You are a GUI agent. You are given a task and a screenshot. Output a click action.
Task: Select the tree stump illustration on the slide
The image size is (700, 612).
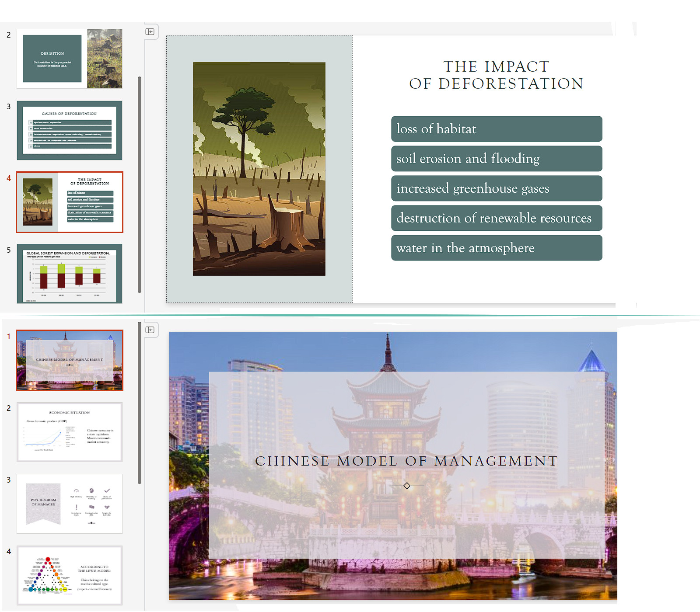pyautogui.click(x=259, y=169)
